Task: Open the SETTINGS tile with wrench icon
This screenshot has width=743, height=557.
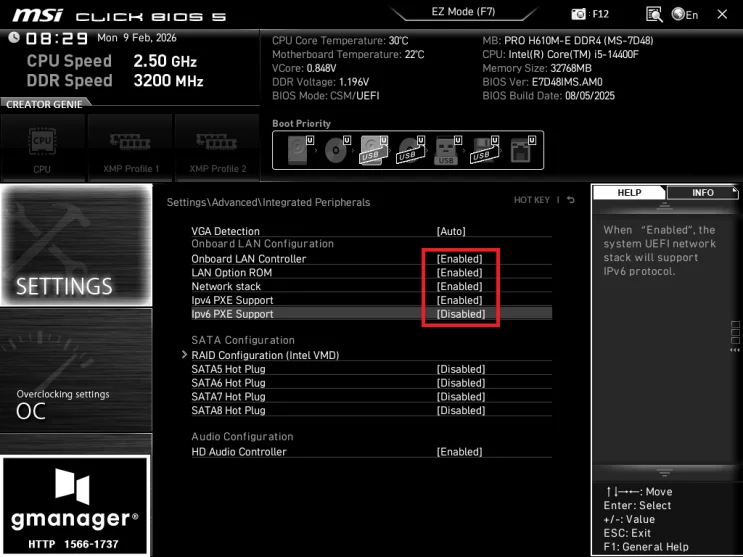Action: (76, 245)
